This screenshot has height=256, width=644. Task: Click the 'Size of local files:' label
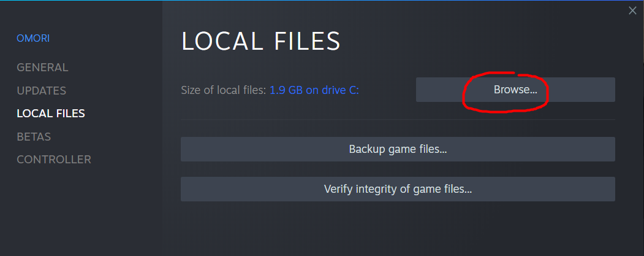pos(224,90)
